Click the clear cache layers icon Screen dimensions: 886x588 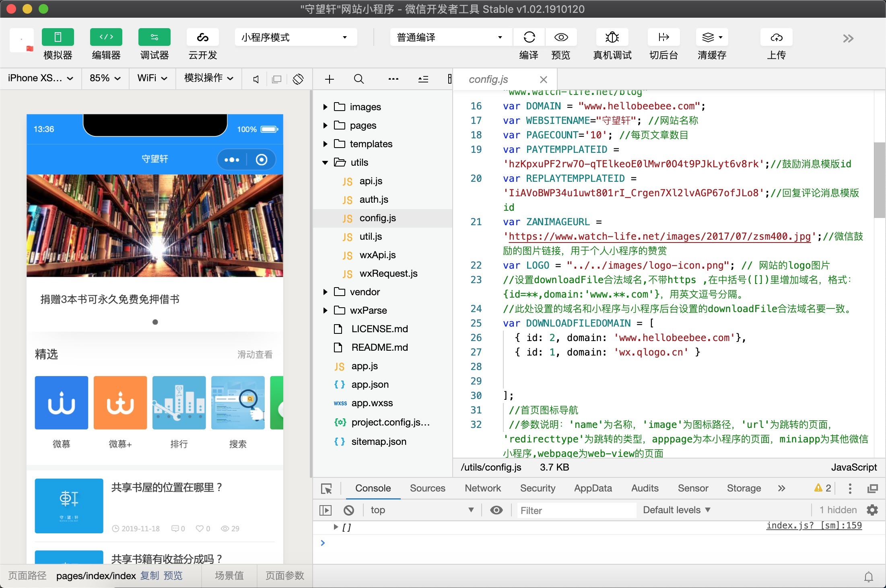point(709,37)
